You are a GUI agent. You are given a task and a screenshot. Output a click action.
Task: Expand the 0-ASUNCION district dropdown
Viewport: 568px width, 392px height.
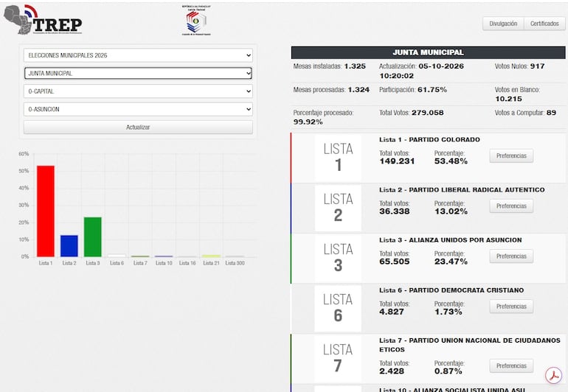coord(138,109)
